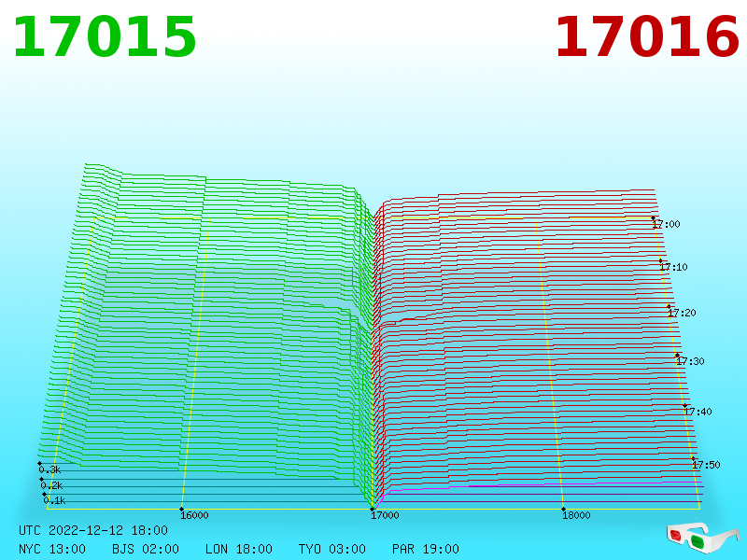Click the 17:20 time axis marker
The width and height of the screenshot is (747, 560).
(x=682, y=313)
